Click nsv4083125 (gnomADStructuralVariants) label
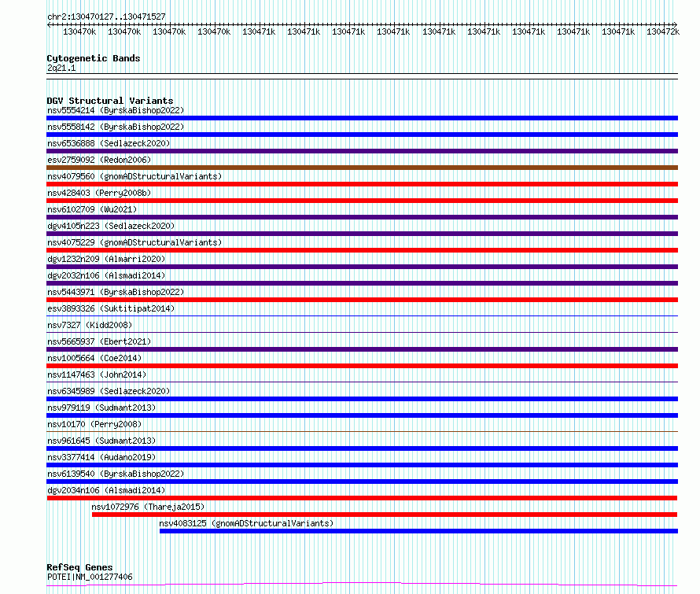The width and height of the screenshot is (700, 594). coord(246,523)
